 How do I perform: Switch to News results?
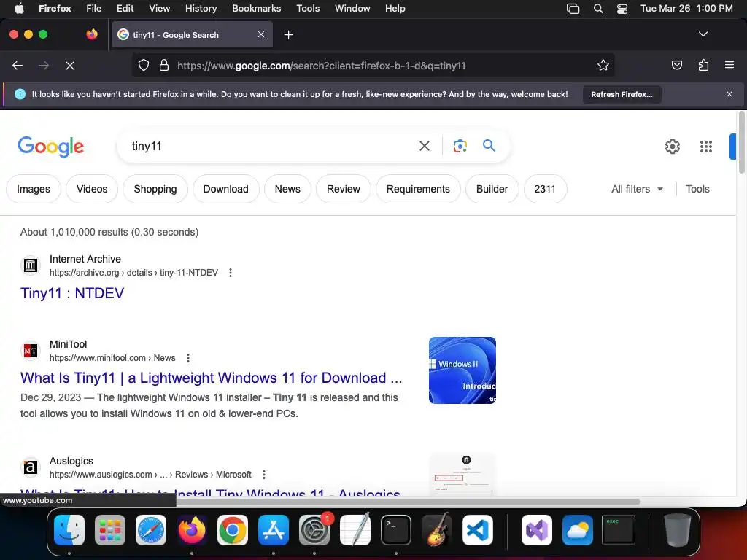pos(287,189)
